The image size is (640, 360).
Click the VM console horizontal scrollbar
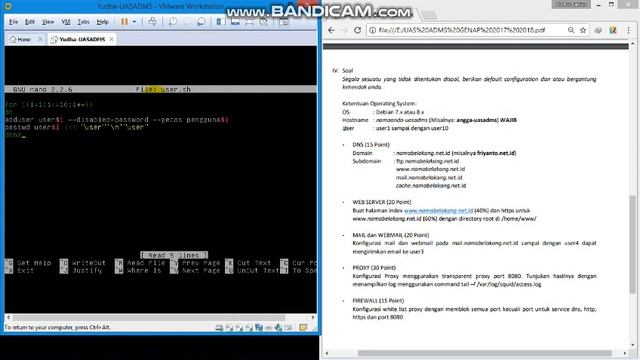(149, 317)
